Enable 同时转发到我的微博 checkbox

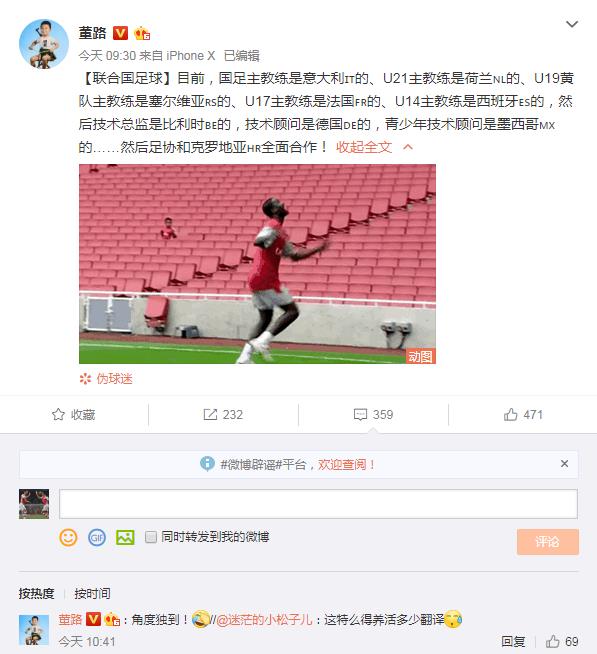click(x=151, y=537)
